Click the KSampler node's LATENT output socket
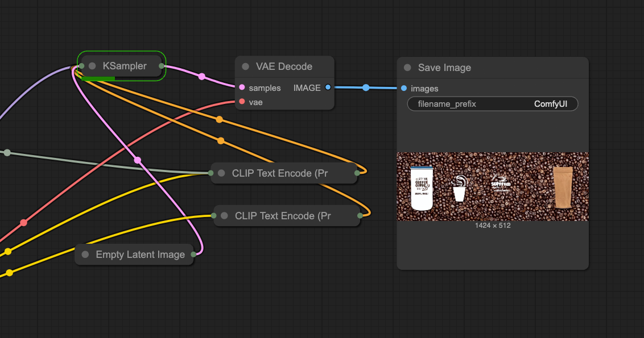Image resolution: width=644 pixels, height=338 pixels. (x=162, y=66)
